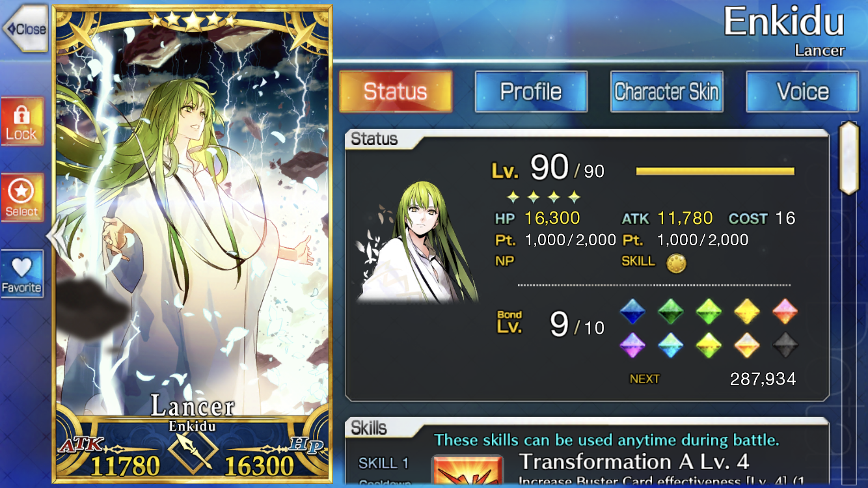This screenshot has width=868, height=488.
Task: Open the Voice tab
Action: [802, 92]
